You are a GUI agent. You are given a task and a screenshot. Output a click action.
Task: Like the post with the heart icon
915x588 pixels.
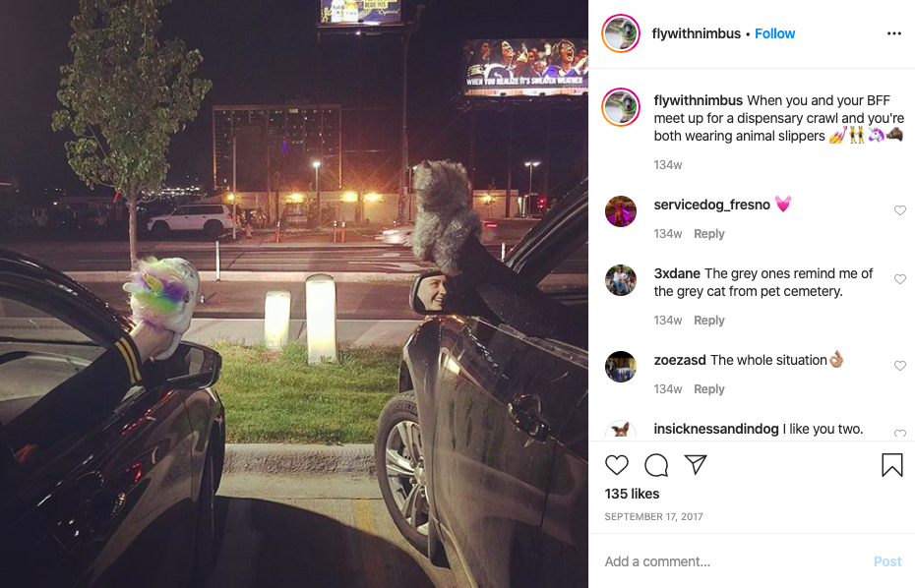[616, 465]
